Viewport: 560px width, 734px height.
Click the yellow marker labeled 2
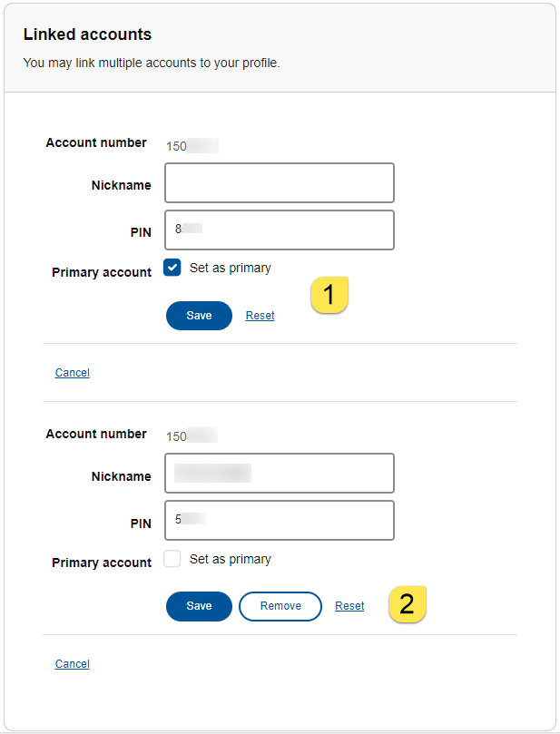[407, 603]
